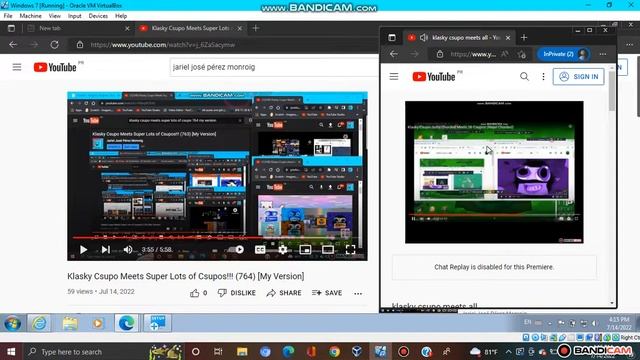Image resolution: width=640 pixels, height=360 pixels.
Task: Open the Help menu in VirtualBox
Action: (121, 16)
